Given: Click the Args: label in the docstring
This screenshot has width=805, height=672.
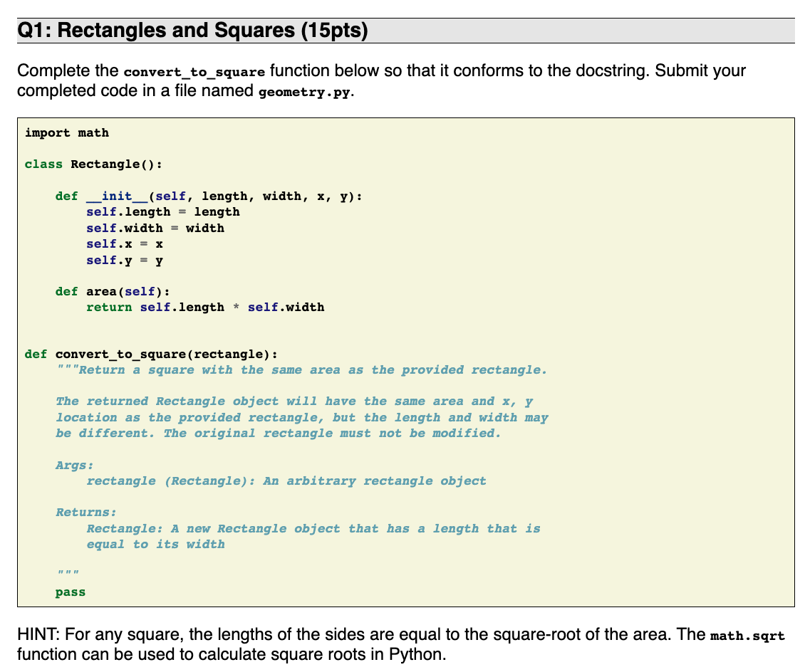Looking at the screenshot, I should point(71,465).
